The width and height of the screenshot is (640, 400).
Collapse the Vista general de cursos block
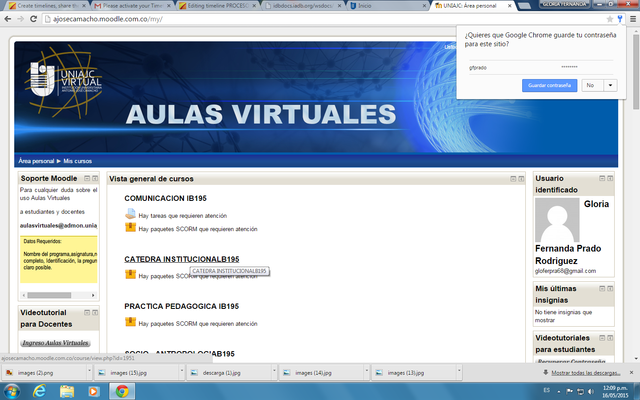[x=513, y=179]
